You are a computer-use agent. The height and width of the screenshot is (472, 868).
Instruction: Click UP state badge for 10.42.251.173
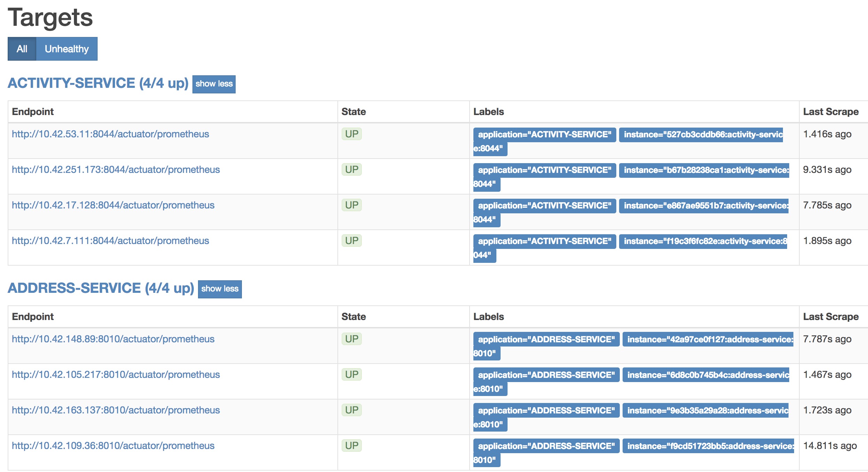tap(351, 169)
